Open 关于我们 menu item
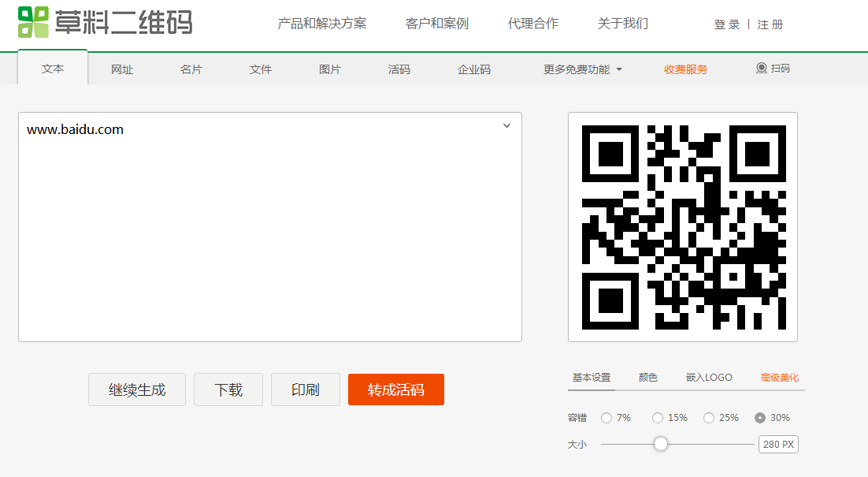868x477 pixels. [623, 24]
